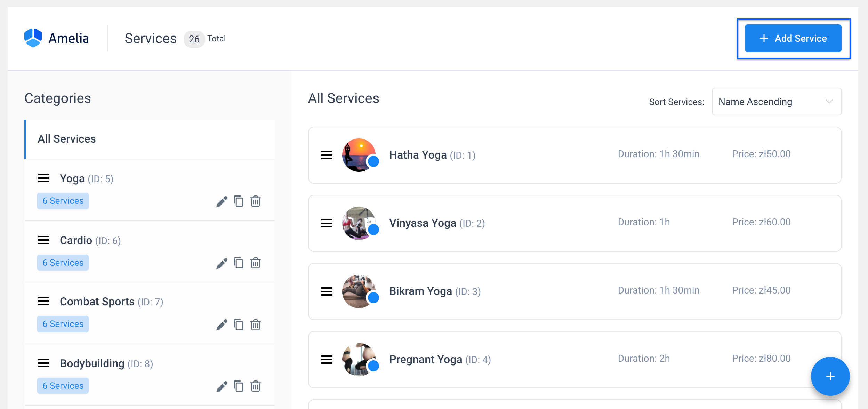Viewport: 868px width, 409px height.
Task: Select Name Ascending sort option
Action: (755, 102)
